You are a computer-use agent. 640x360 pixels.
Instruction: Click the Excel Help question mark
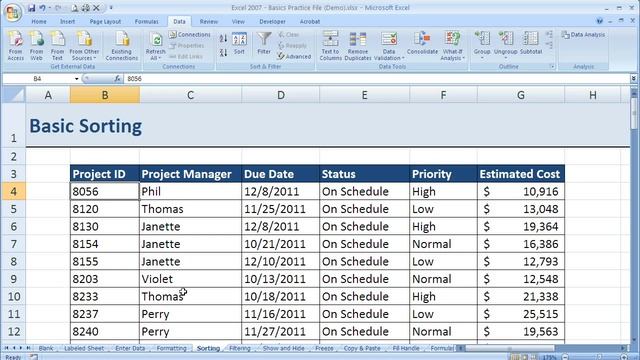tap(599, 21)
